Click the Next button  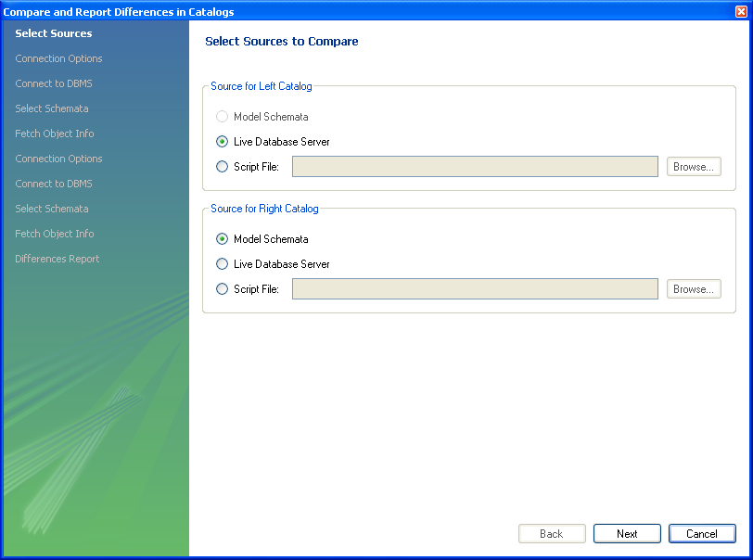pos(627,533)
